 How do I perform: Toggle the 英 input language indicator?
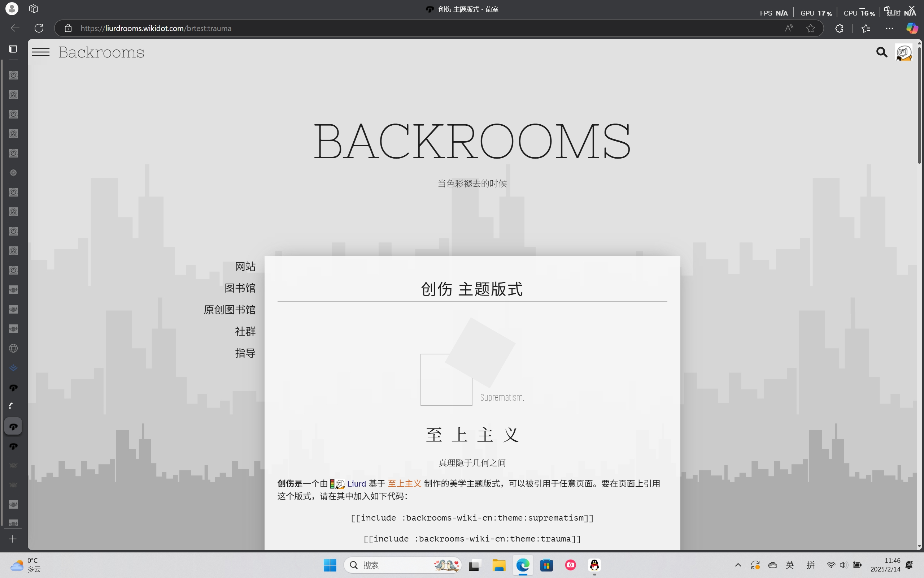[x=790, y=565]
